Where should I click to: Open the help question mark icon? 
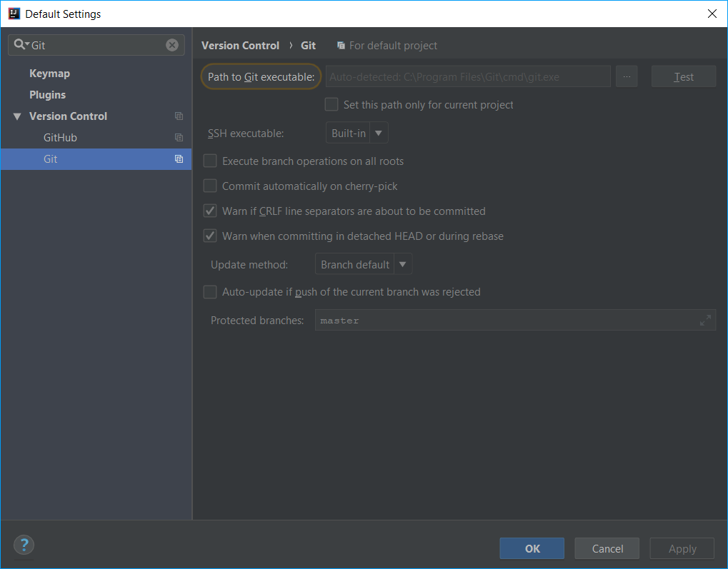pos(24,545)
